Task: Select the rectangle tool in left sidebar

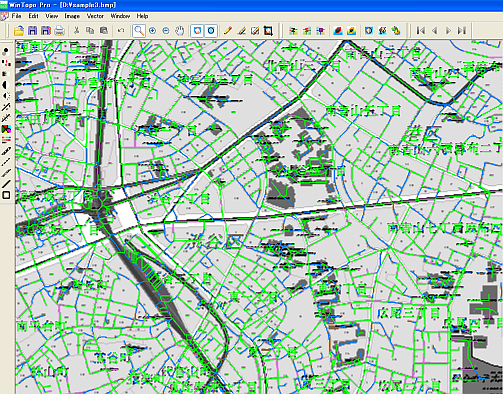Action: pyautogui.click(x=6, y=195)
